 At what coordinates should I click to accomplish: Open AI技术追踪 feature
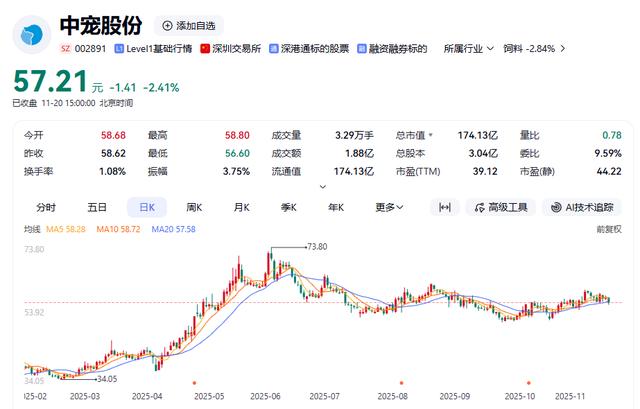coord(582,207)
